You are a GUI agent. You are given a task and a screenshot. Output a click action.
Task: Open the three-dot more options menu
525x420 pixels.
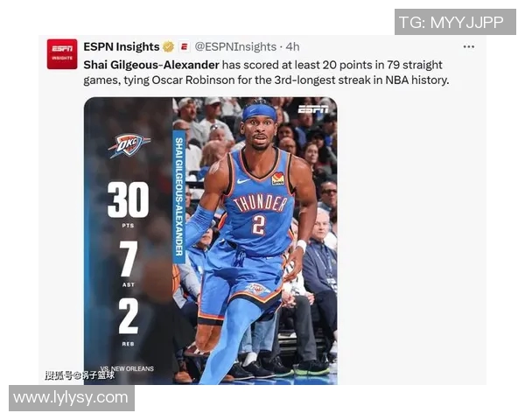pos(468,46)
